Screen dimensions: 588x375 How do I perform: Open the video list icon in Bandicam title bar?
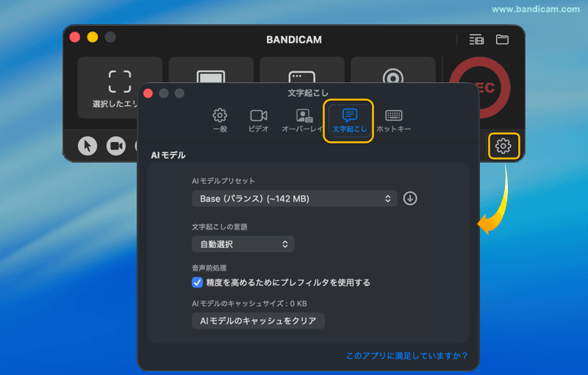[x=476, y=40]
